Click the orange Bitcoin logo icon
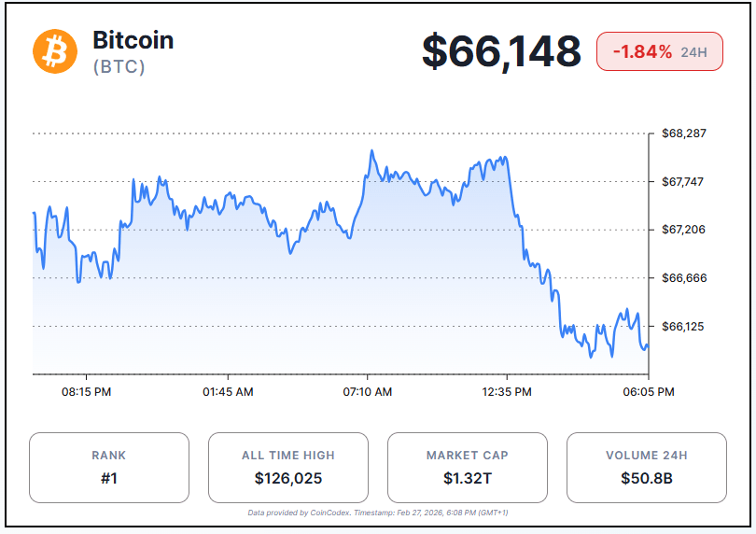 55,50
